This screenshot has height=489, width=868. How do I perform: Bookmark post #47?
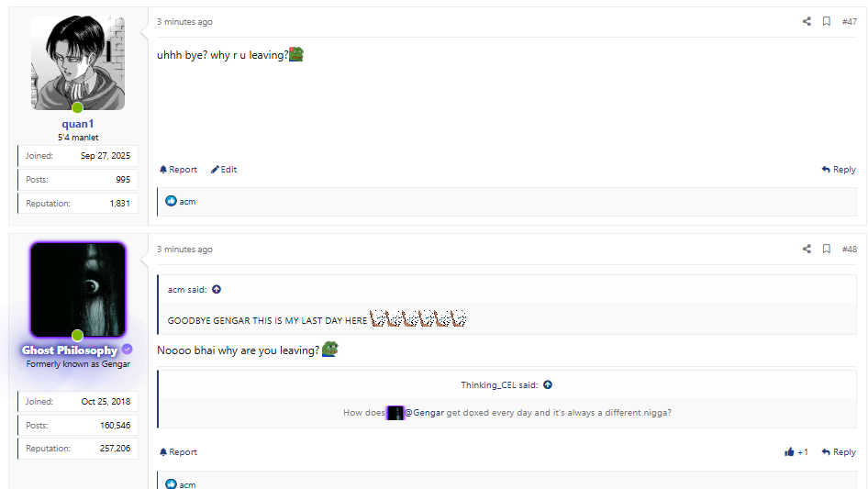tap(827, 22)
